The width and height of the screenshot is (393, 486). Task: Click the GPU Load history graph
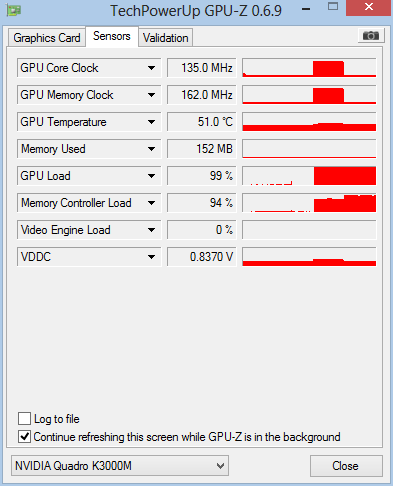pyautogui.click(x=309, y=176)
